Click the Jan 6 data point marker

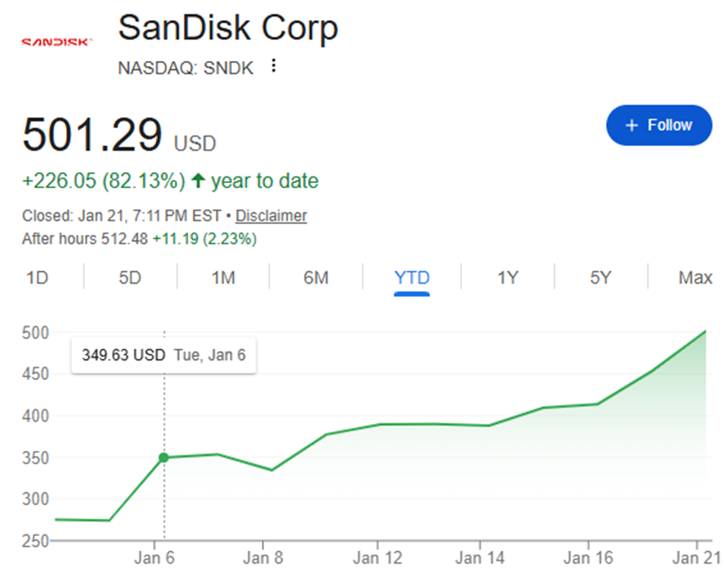(164, 458)
